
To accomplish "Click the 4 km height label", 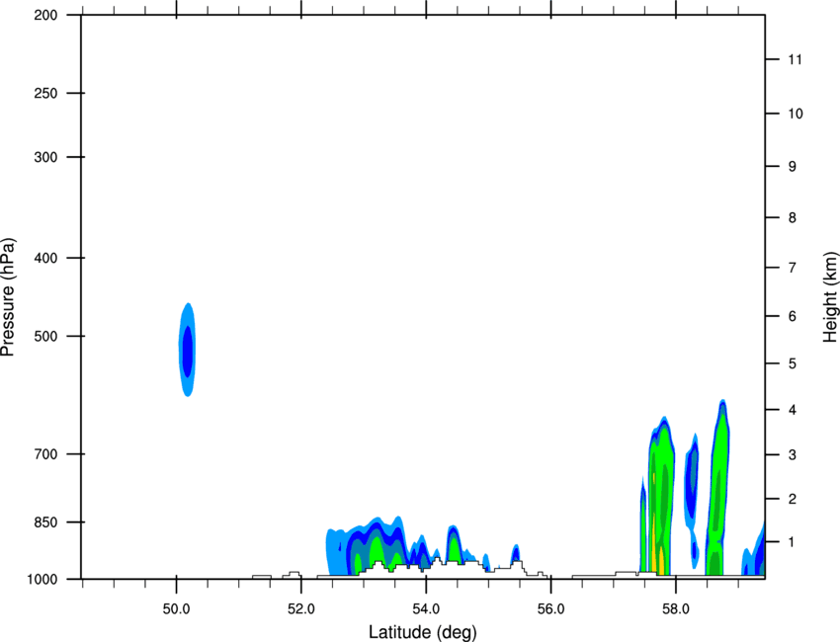I will (792, 410).
